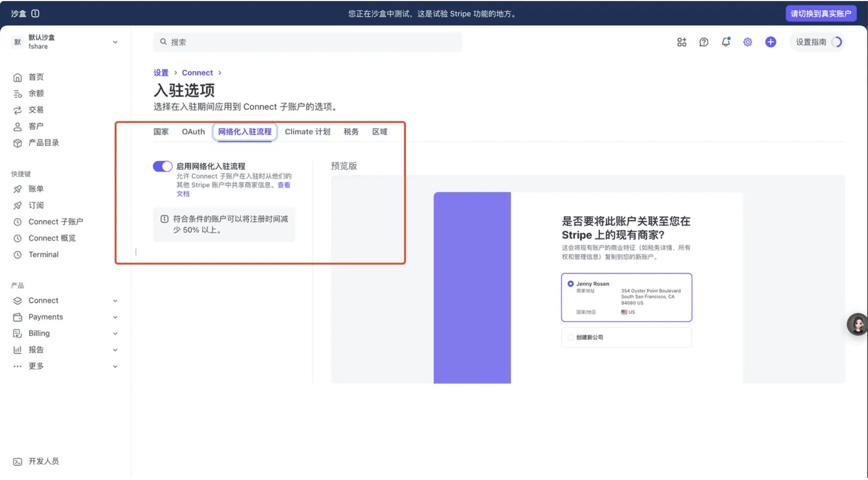Click the info icon in the 50% notice

(164, 219)
